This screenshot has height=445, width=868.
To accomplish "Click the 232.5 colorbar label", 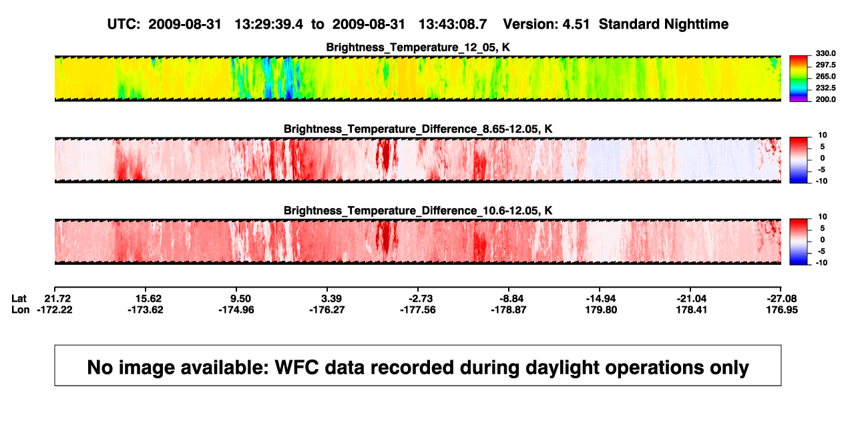I will click(826, 88).
